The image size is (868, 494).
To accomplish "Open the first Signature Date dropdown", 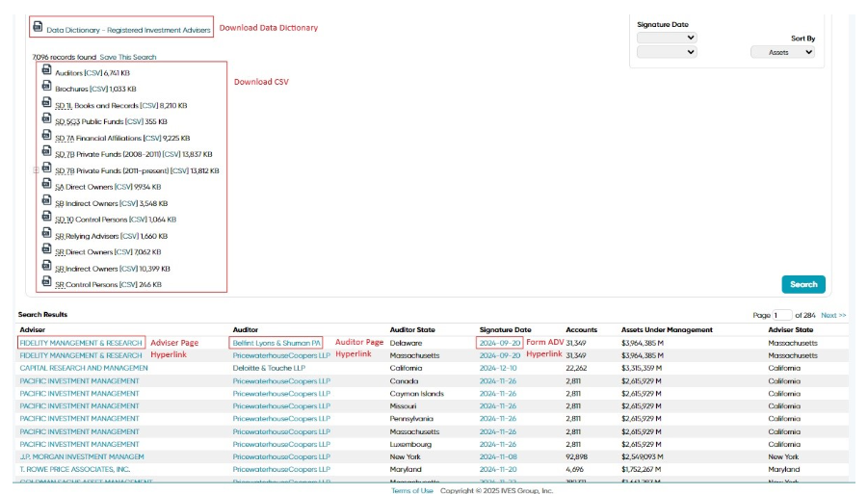I will tap(667, 38).
